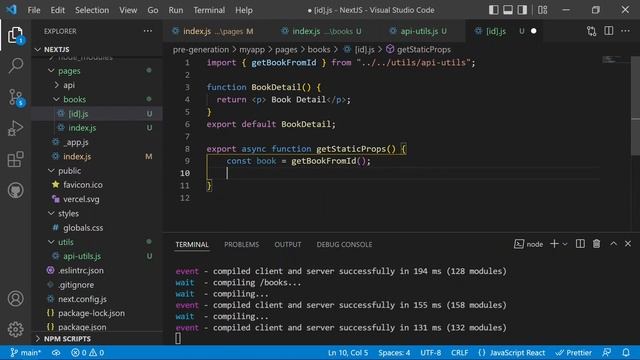Open the GitHub view in activity bar
This screenshot has width=640, height=360.
click(x=16, y=190)
